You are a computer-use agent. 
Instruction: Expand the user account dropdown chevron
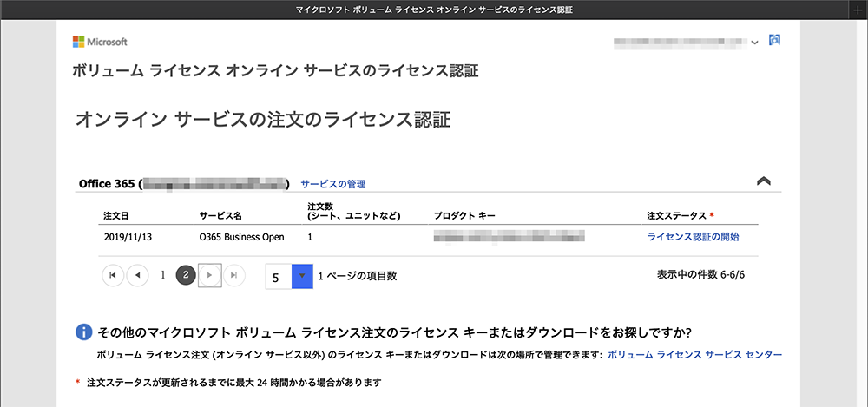click(x=755, y=42)
